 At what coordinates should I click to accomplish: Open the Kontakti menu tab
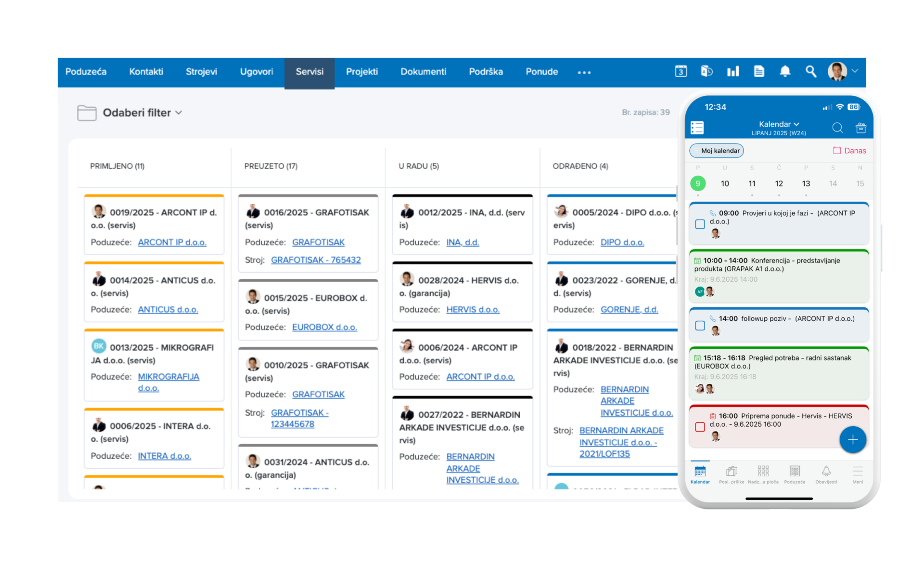[x=146, y=71]
